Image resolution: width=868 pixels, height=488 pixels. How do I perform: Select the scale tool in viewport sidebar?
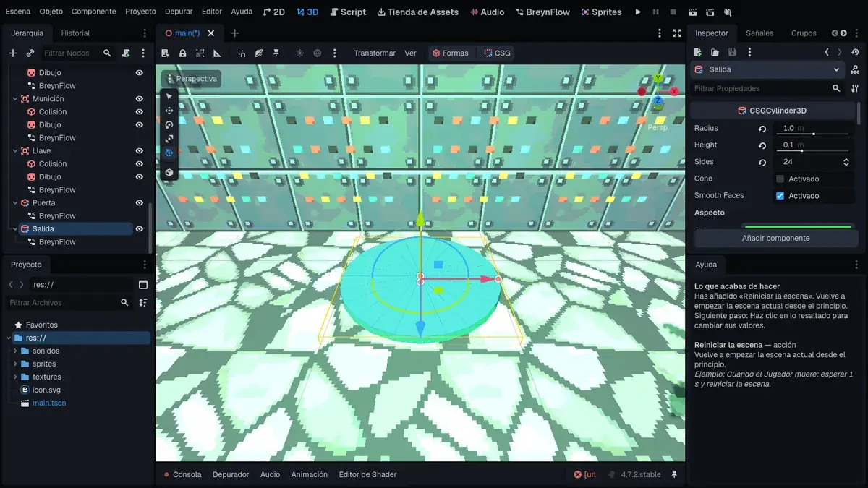169,139
